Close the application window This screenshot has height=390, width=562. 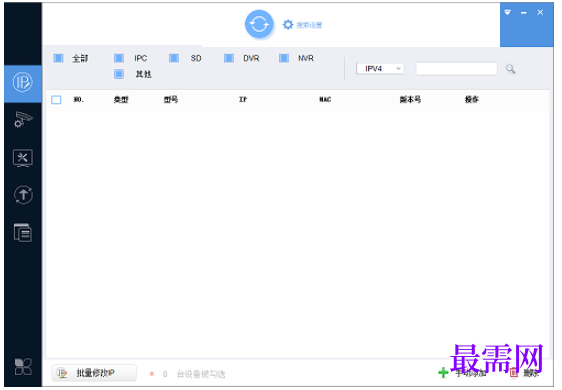point(540,13)
